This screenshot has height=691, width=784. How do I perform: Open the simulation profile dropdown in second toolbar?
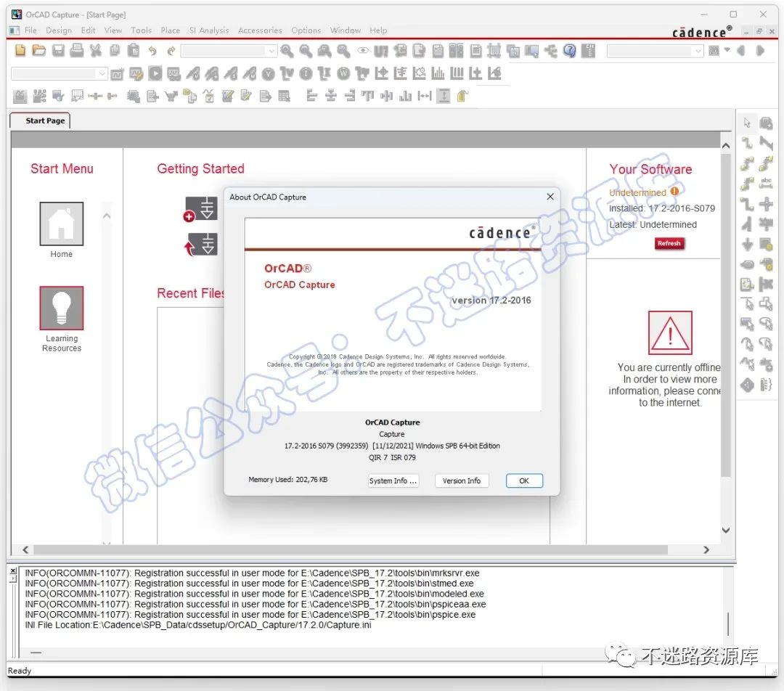pyautogui.click(x=59, y=73)
